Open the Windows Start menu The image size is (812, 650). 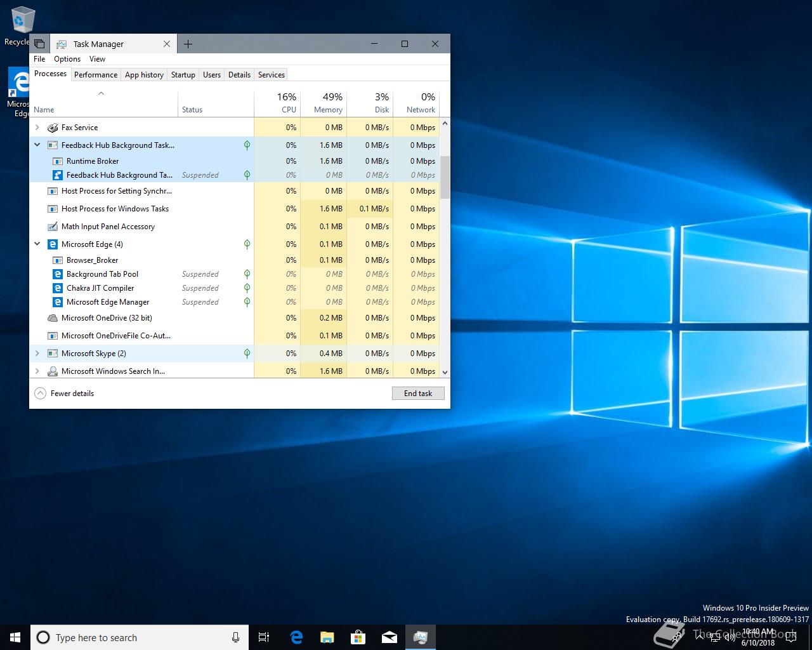[15, 637]
